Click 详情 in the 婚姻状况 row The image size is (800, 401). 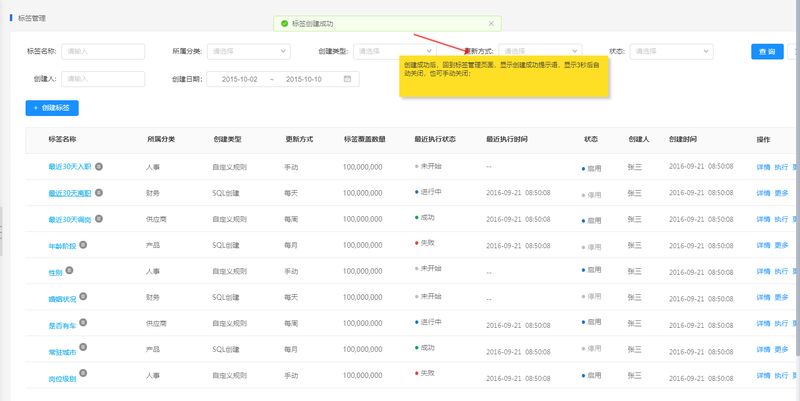point(763,297)
